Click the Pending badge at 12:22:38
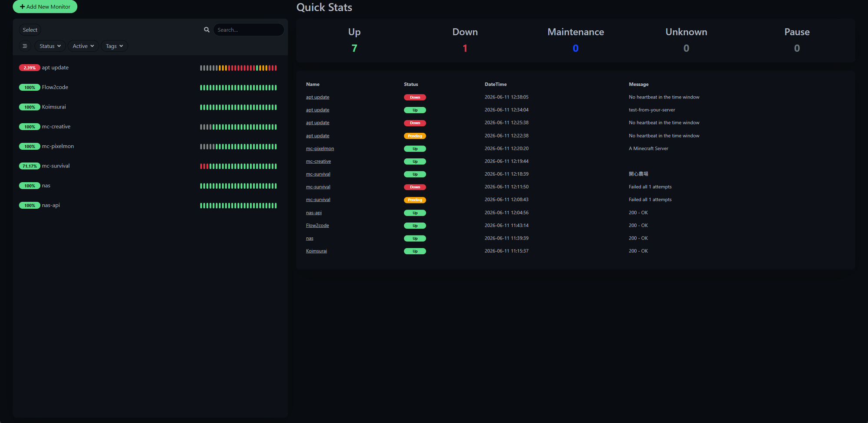868x423 pixels. click(x=415, y=136)
